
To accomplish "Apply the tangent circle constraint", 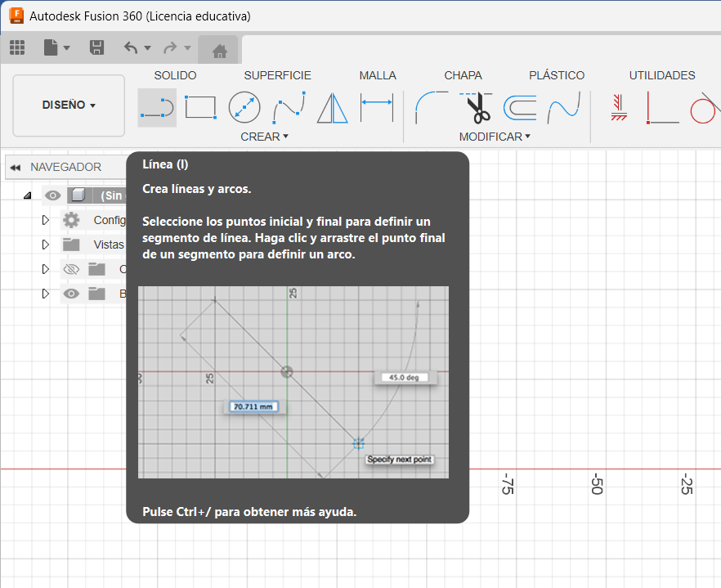I will click(705, 108).
